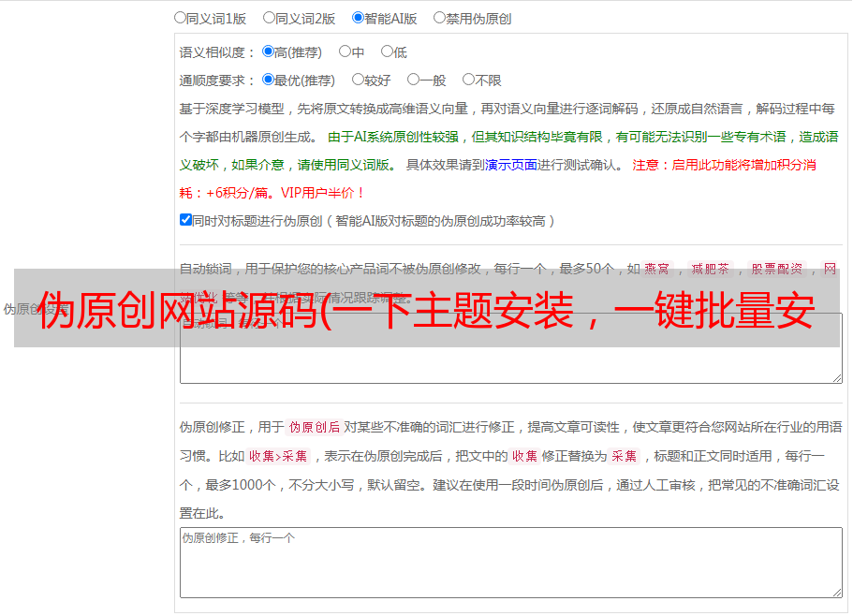The width and height of the screenshot is (853, 616).
Task: Click the 伪原创后 highlighted tag
Action: pyautogui.click(x=315, y=427)
